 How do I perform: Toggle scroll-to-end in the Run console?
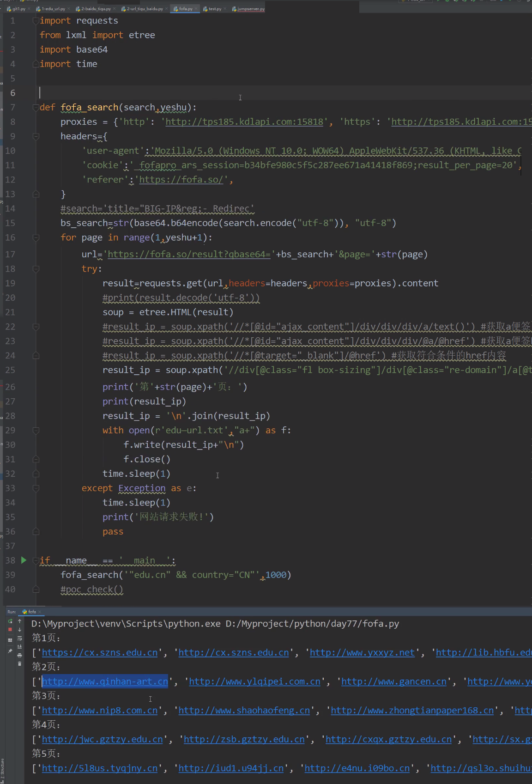click(x=19, y=646)
